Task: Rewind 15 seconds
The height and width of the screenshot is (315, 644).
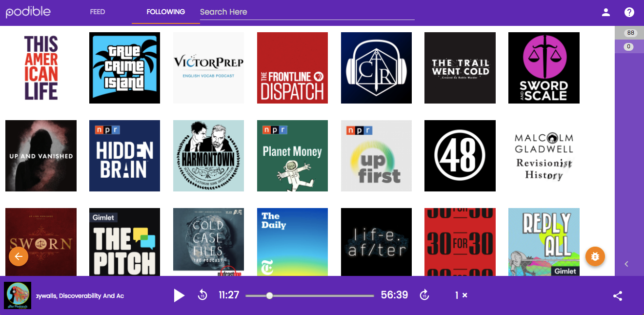Action: (x=202, y=295)
